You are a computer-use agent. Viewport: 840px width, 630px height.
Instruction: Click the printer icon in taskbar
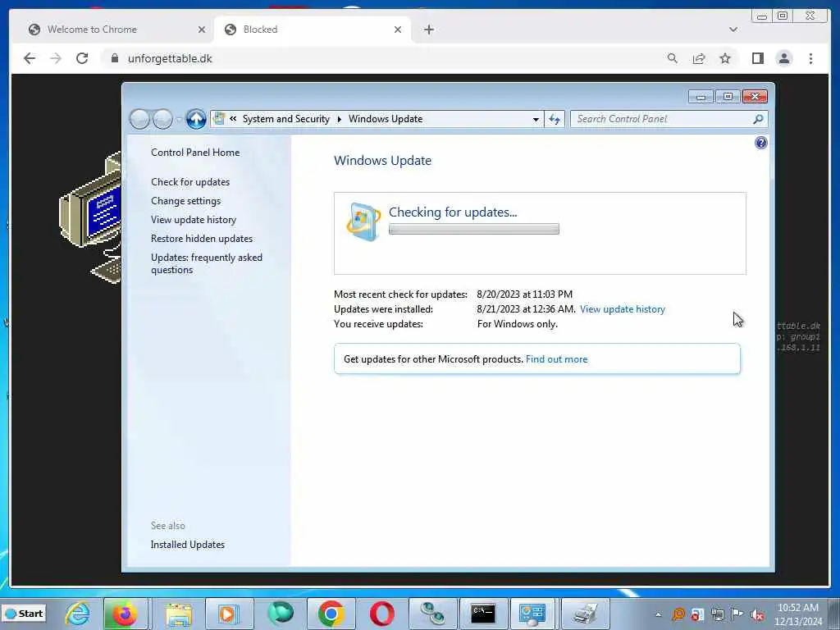(585, 614)
